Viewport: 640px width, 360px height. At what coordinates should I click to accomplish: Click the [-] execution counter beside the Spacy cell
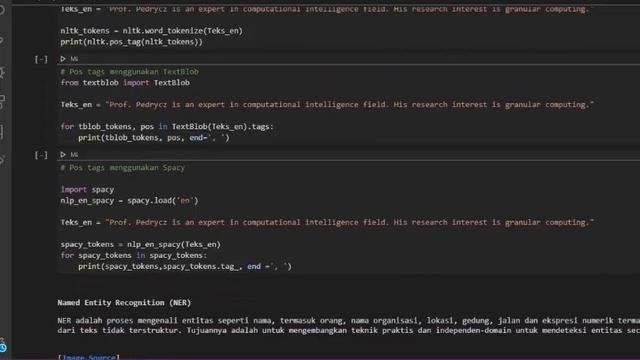pos(41,156)
